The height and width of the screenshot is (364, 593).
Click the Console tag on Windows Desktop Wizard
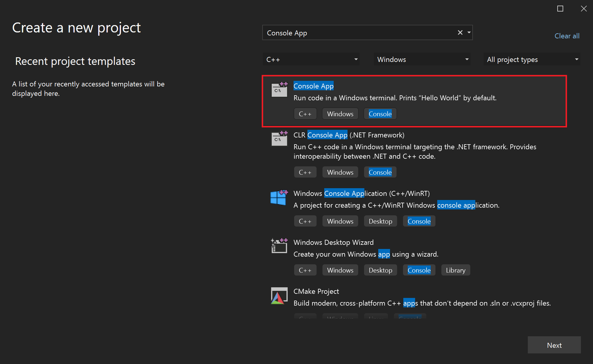pyautogui.click(x=419, y=270)
